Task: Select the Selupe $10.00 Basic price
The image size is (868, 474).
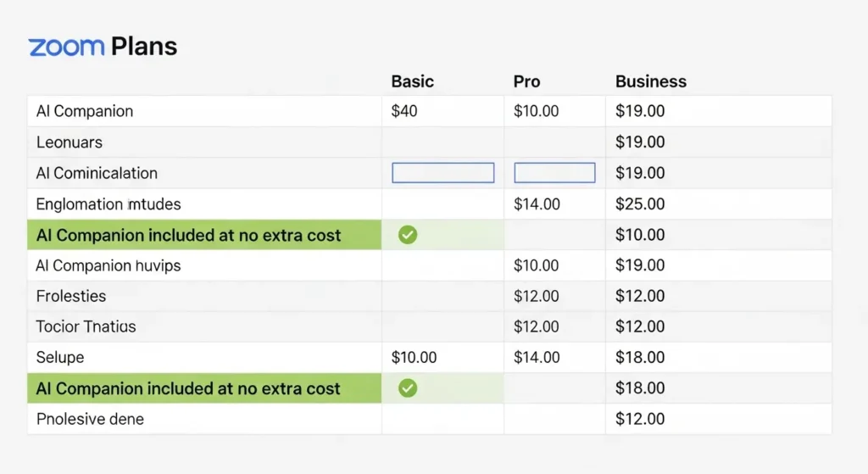Action: 414,357
